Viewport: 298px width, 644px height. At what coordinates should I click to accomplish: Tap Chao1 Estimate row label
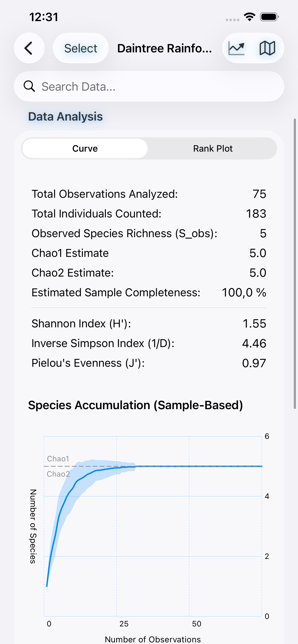pos(70,253)
